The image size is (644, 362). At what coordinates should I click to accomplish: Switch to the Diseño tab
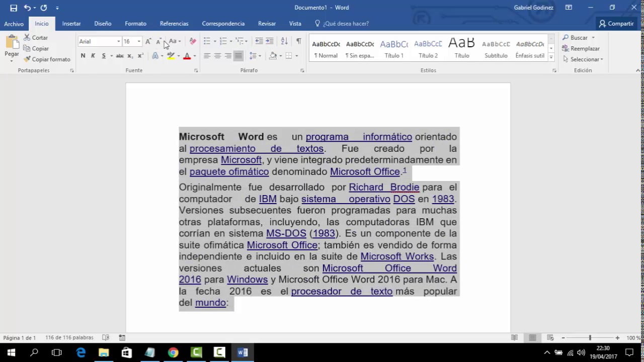point(103,24)
